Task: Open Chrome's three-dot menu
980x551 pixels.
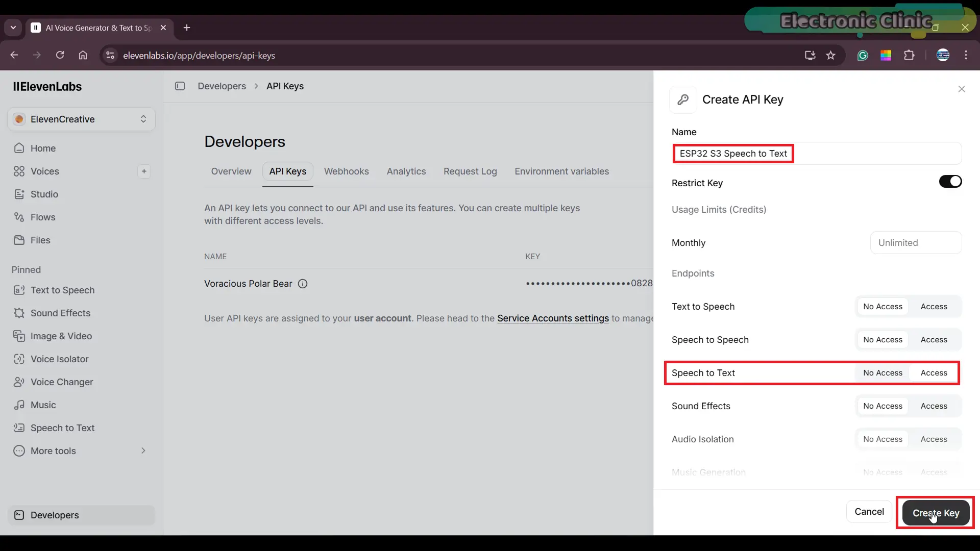Action: click(x=966, y=55)
